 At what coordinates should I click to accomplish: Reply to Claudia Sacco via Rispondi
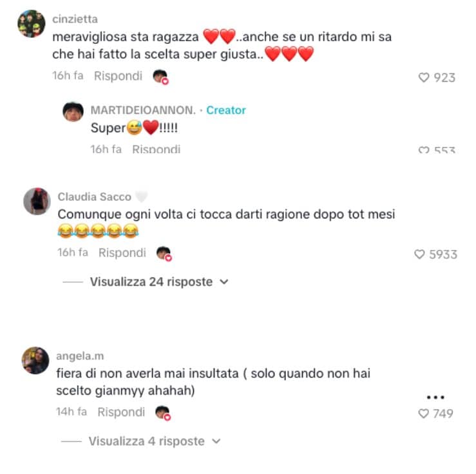(122, 253)
